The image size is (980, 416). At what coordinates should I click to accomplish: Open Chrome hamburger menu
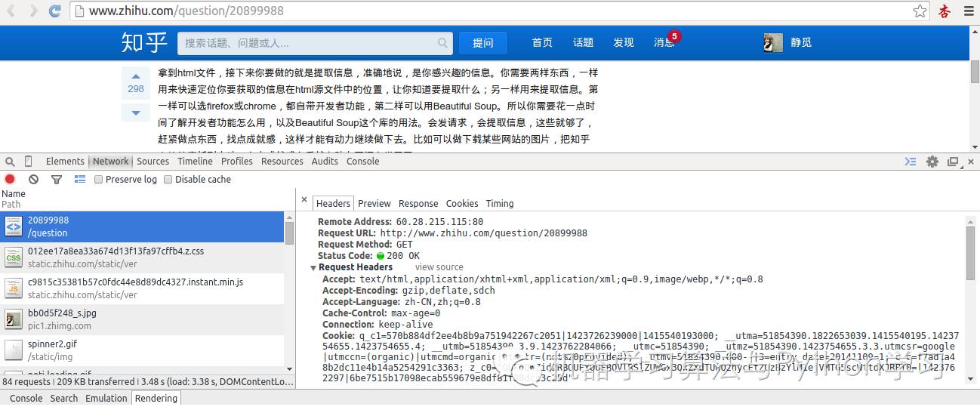pyautogui.click(x=969, y=11)
